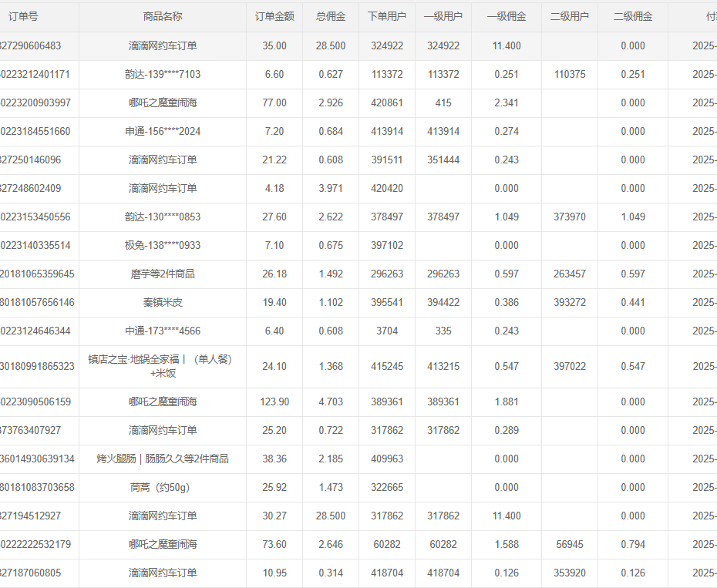Select second-level user 397022

(x=570, y=366)
